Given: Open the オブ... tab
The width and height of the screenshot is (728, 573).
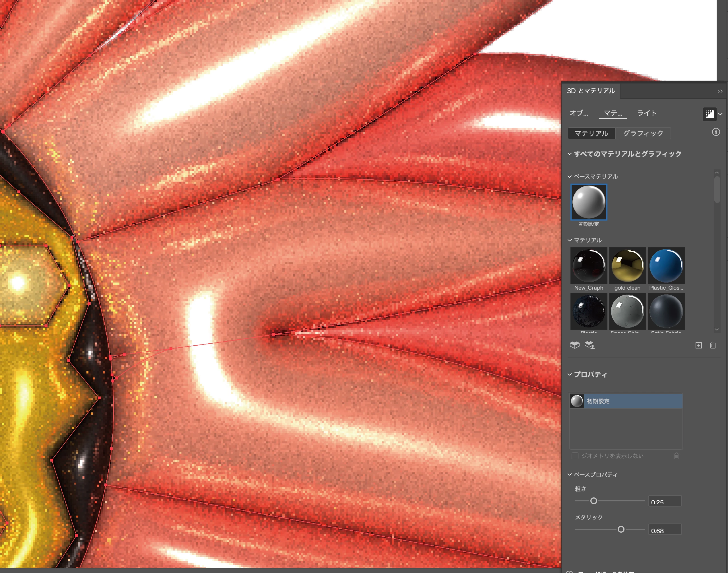Looking at the screenshot, I should (x=579, y=113).
